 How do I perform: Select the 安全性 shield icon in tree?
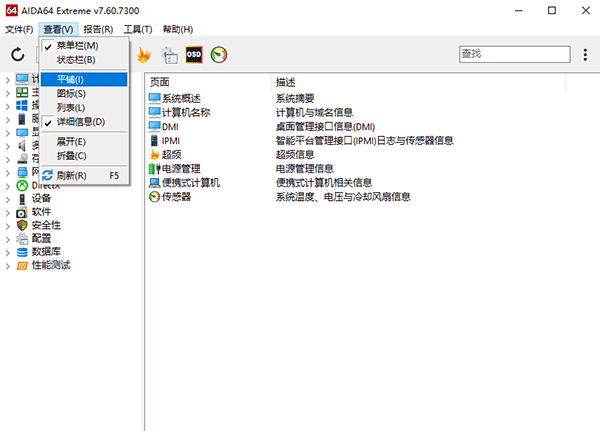point(22,225)
